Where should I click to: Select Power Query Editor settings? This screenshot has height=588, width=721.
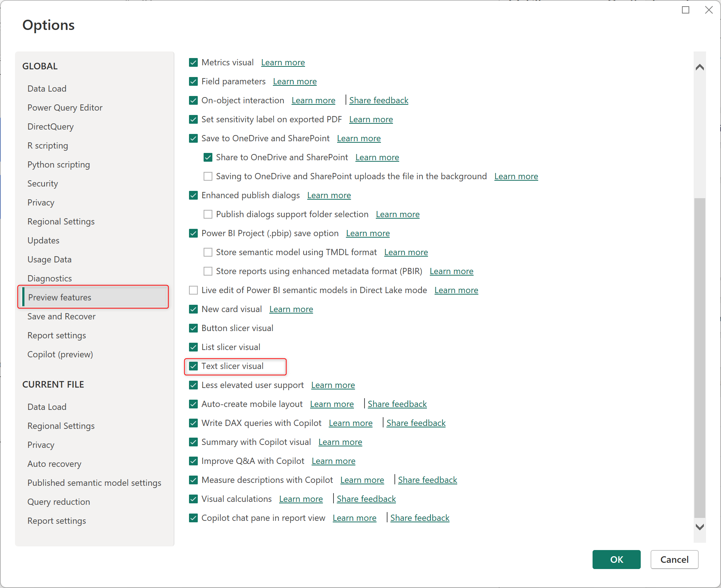[x=65, y=108]
